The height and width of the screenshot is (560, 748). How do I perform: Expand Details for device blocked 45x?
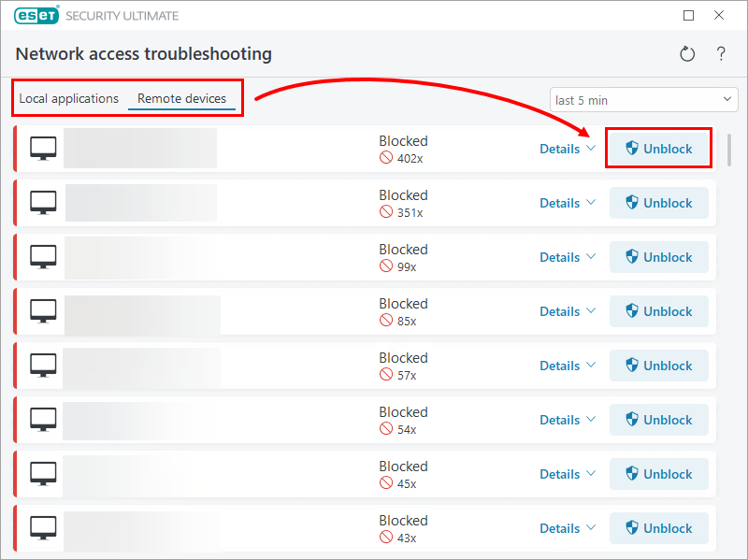[567, 474]
